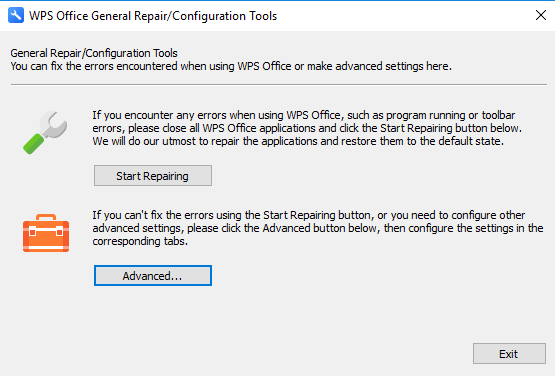Click the 'If you encounter any errors' text line
Image resolution: width=555 pixels, height=376 pixels.
(x=303, y=115)
